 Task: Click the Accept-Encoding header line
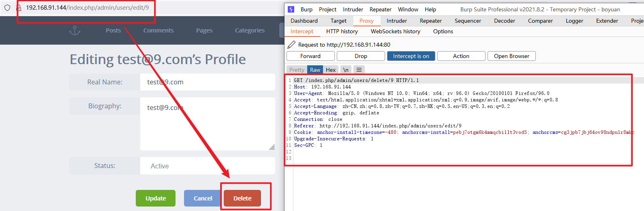coord(336,113)
